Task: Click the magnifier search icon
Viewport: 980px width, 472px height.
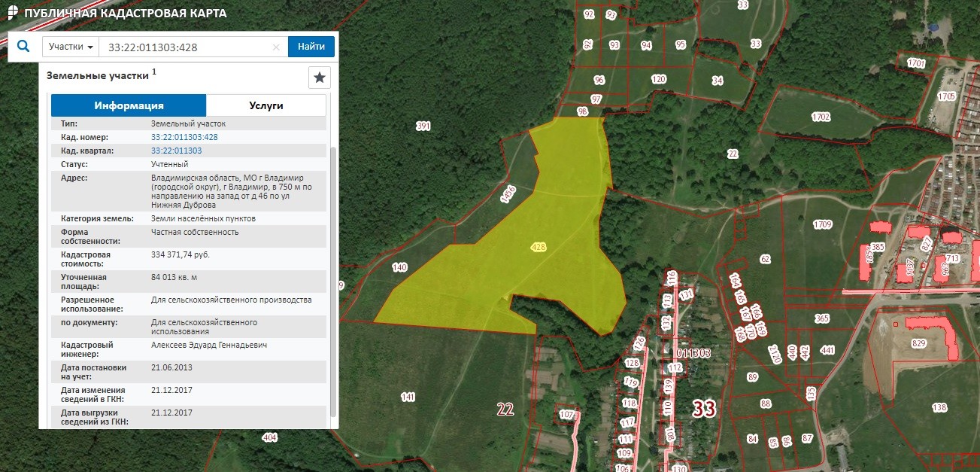Action: click(x=23, y=47)
